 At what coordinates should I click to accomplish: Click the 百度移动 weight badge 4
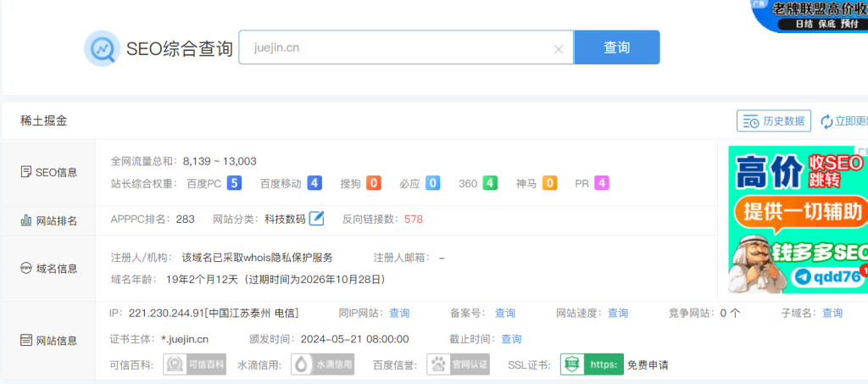tap(314, 183)
